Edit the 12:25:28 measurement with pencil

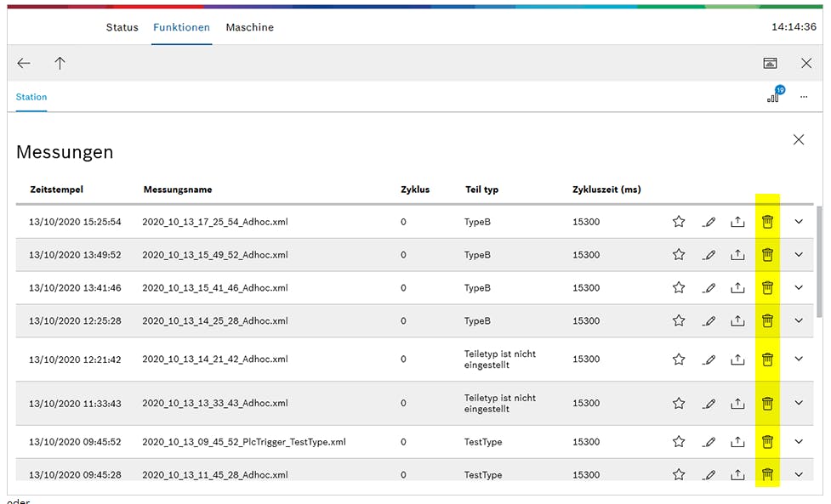(x=709, y=320)
